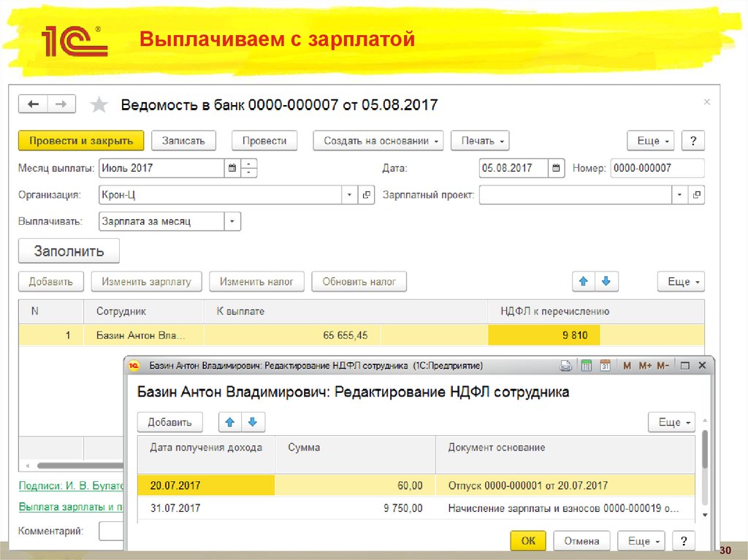Open the Печать menu
Image resolution: width=748 pixels, height=560 pixels.
pos(480,140)
